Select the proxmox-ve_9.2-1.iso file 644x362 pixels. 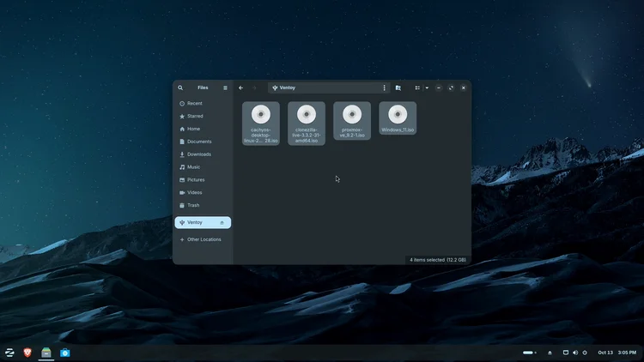coord(352,121)
